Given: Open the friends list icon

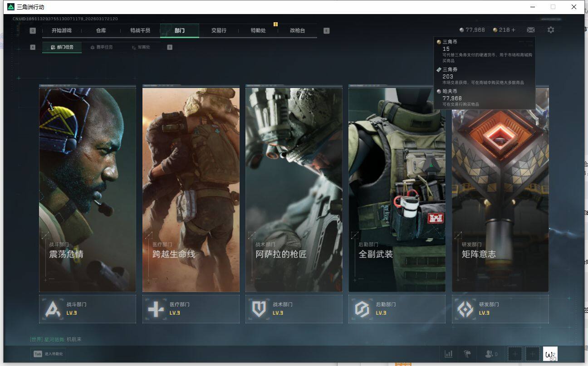Looking at the screenshot, I should pyautogui.click(x=491, y=354).
